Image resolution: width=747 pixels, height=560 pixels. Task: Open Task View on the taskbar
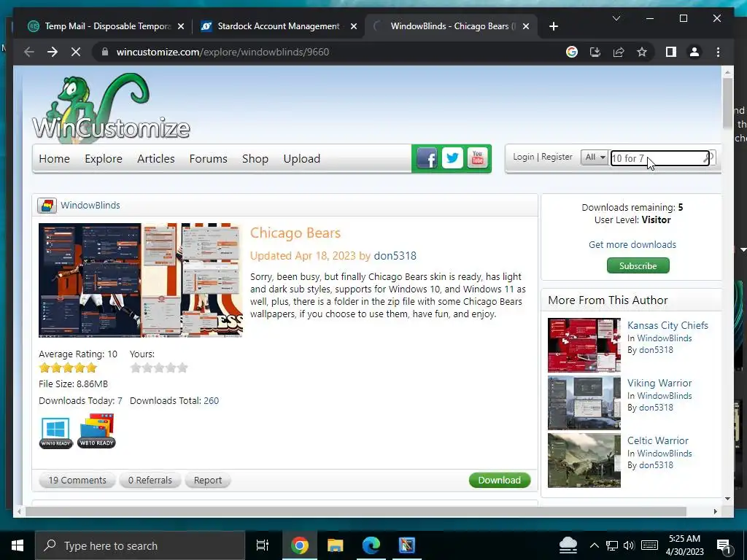(x=263, y=545)
